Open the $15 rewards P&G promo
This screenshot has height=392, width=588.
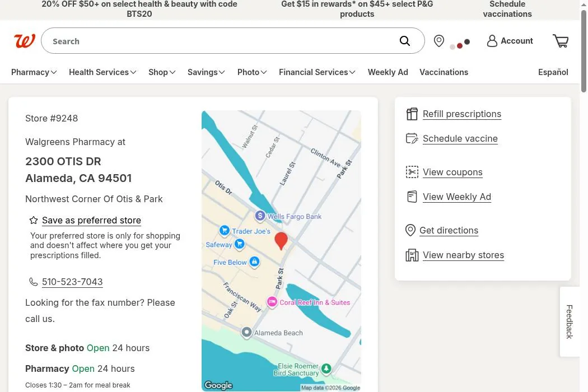click(357, 9)
